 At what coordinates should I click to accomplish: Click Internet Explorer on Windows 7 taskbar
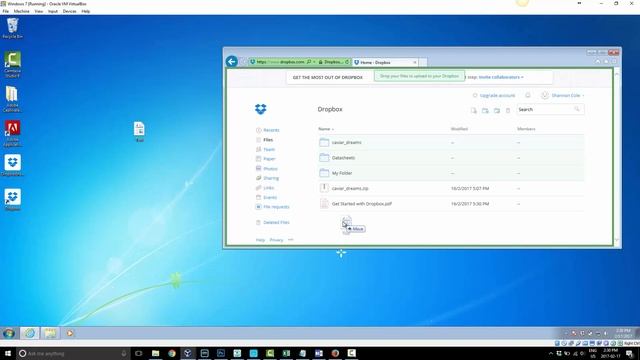[30, 333]
